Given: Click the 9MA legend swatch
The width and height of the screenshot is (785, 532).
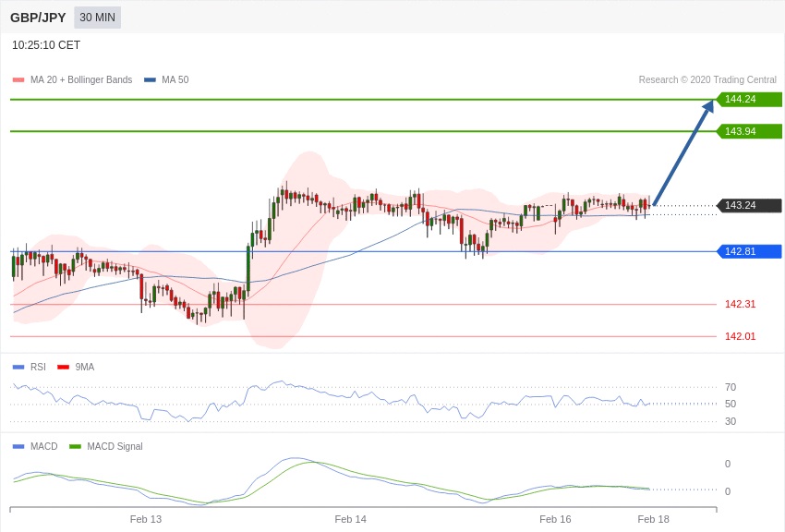Looking at the screenshot, I should point(63,367).
